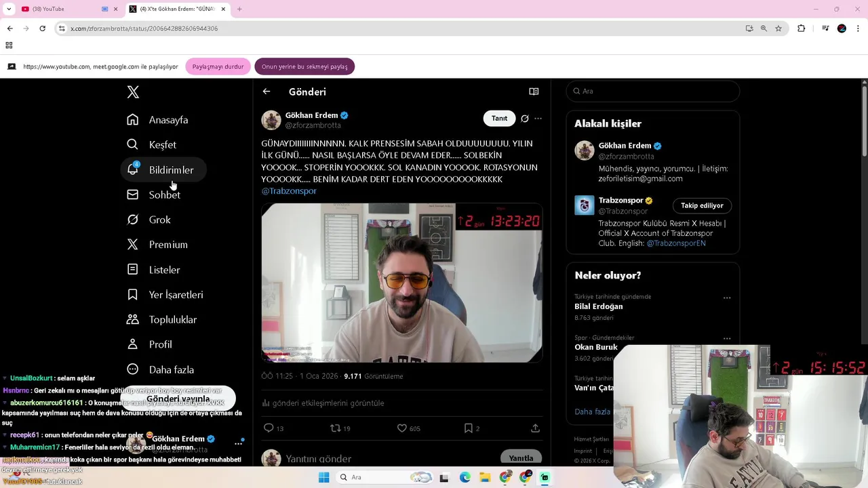Open Listeler icon in sidebar
Image resolution: width=868 pixels, height=488 pixels.
point(133,270)
